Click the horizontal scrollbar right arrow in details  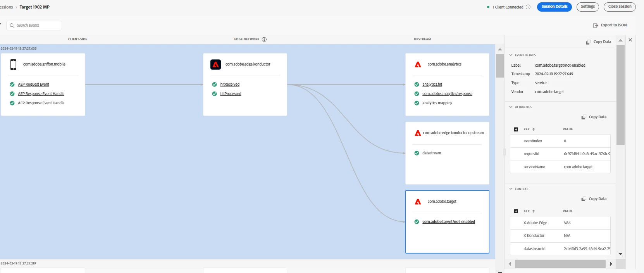pos(611,264)
